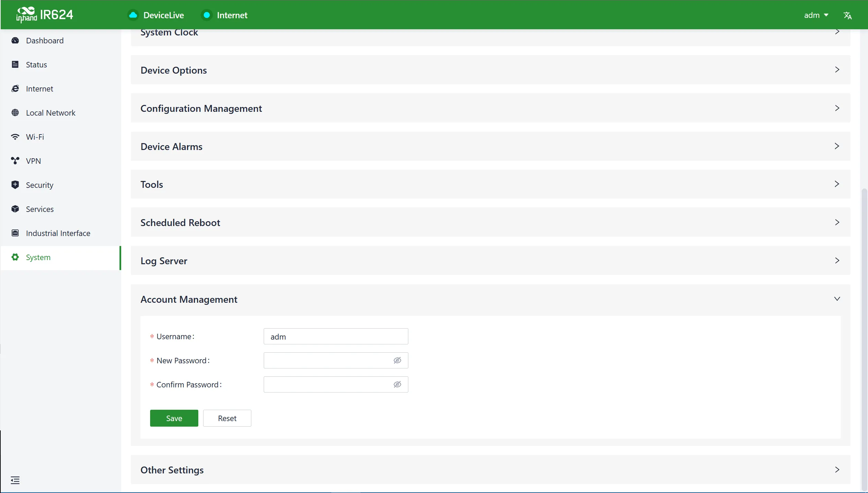Image resolution: width=868 pixels, height=493 pixels.
Task: Expand the Configuration Management section
Action: [x=490, y=108]
